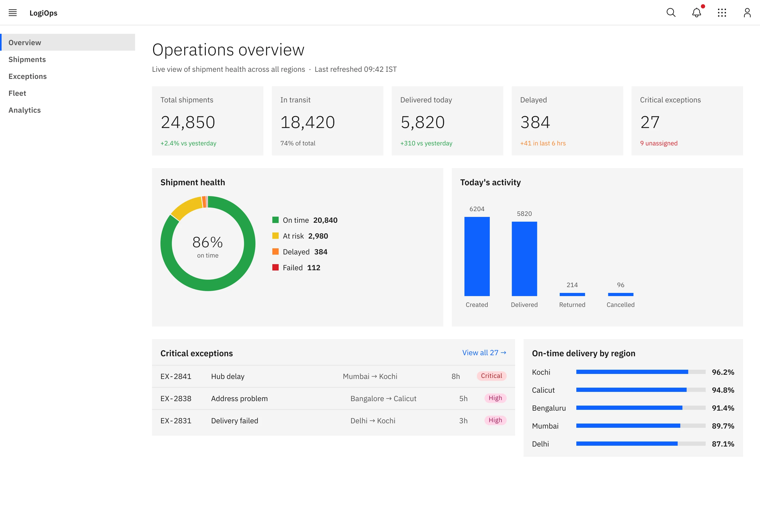Image resolution: width=760 pixels, height=532 pixels.
Task: Click +41 in last 6 hrs text
Action: point(543,143)
